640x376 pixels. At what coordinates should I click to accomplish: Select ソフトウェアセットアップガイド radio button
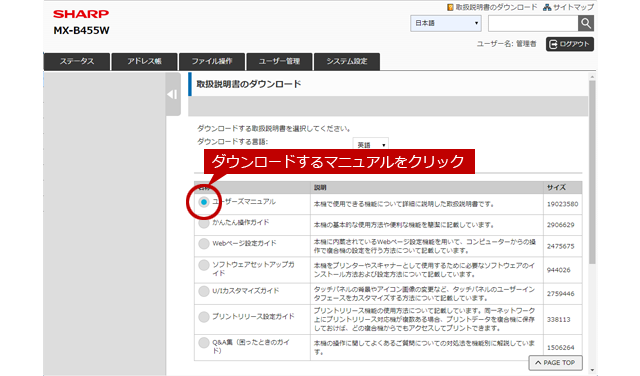coord(204,265)
